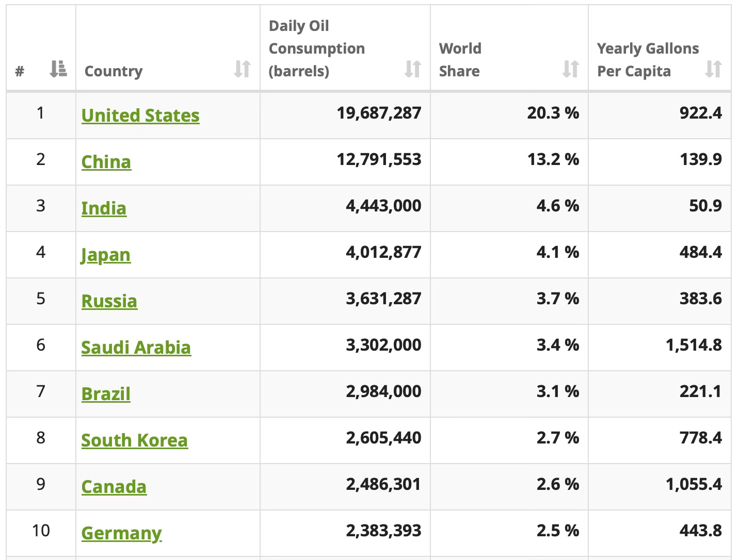Select the value 4,012,877
739x560 pixels.
coord(384,252)
